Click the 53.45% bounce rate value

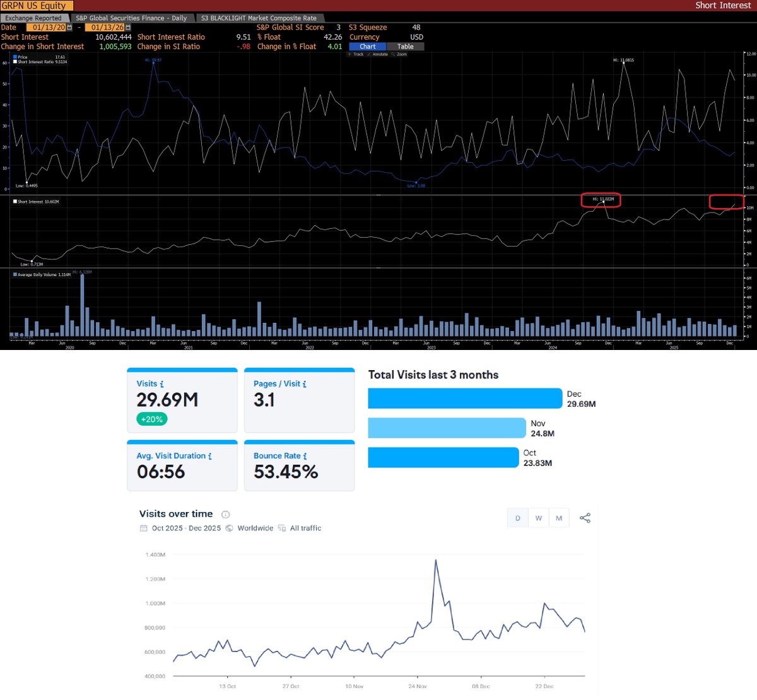286,472
